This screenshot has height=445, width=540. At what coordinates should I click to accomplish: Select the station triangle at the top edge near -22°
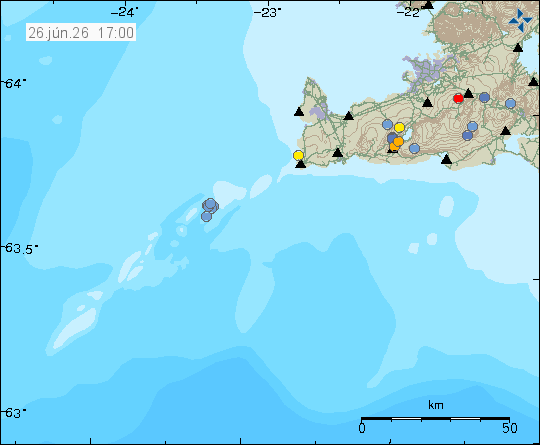point(428,4)
